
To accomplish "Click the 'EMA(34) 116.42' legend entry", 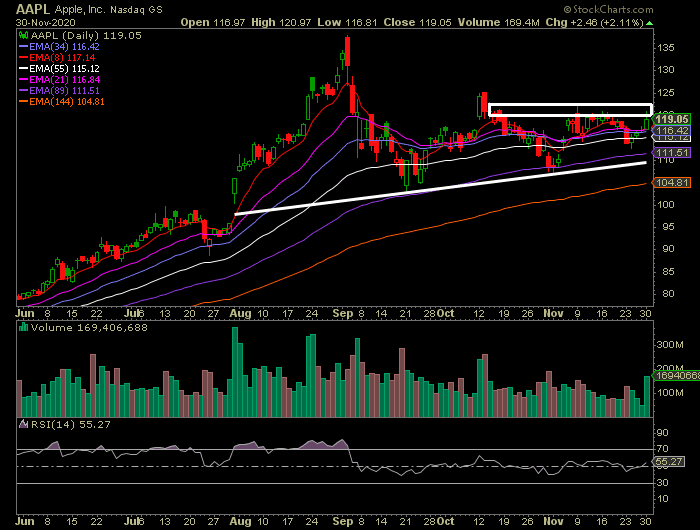I will pyautogui.click(x=59, y=46).
